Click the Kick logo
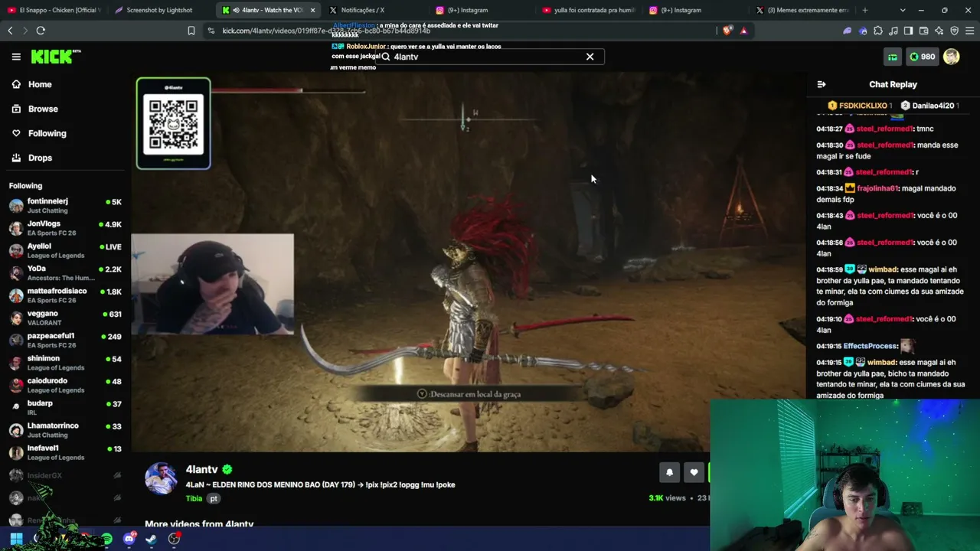 55,57
